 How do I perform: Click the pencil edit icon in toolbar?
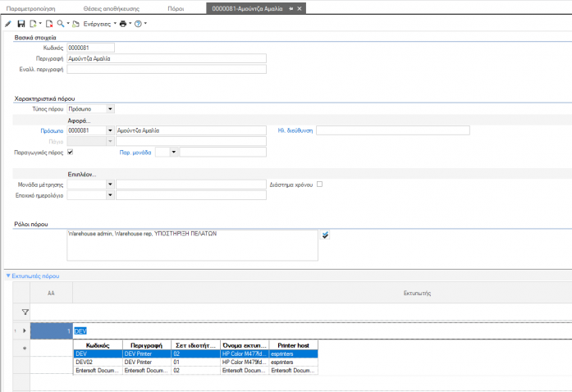[8, 24]
